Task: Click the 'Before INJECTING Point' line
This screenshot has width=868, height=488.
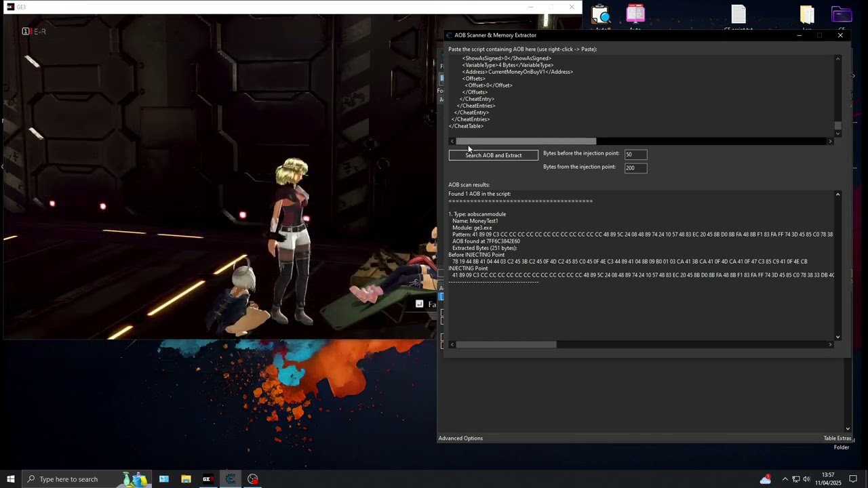Action: pyautogui.click(x=476, y=255)
